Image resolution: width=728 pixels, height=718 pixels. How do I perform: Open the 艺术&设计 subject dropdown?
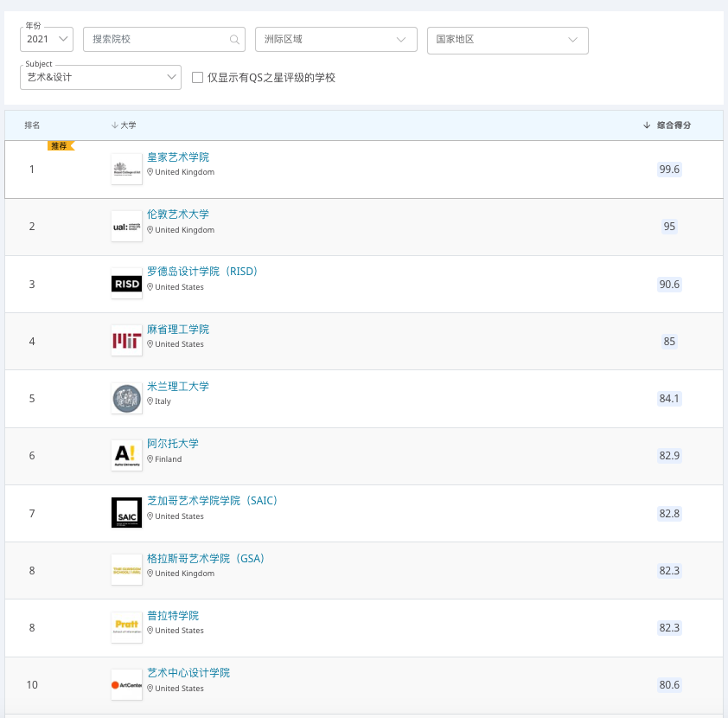[100, 77]
